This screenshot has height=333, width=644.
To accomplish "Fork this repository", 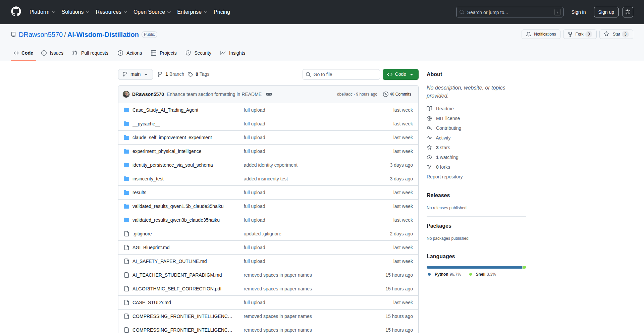I will [x=576, y=34].
